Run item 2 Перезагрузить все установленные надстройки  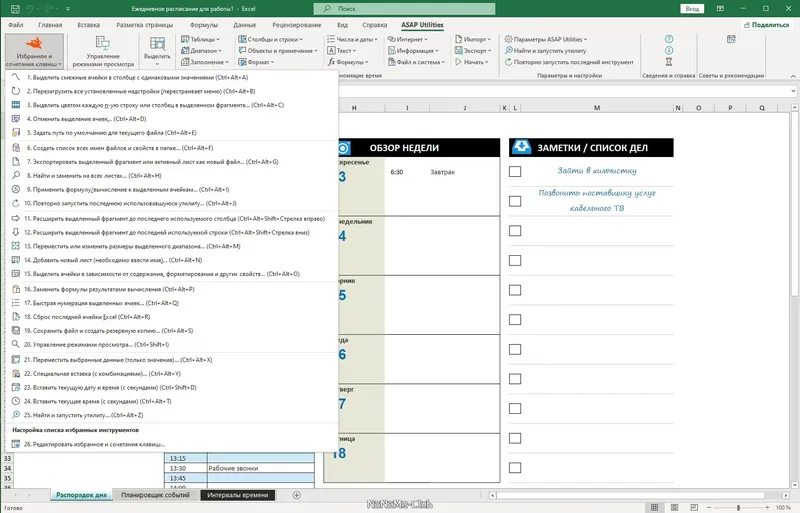pos(171,91)
